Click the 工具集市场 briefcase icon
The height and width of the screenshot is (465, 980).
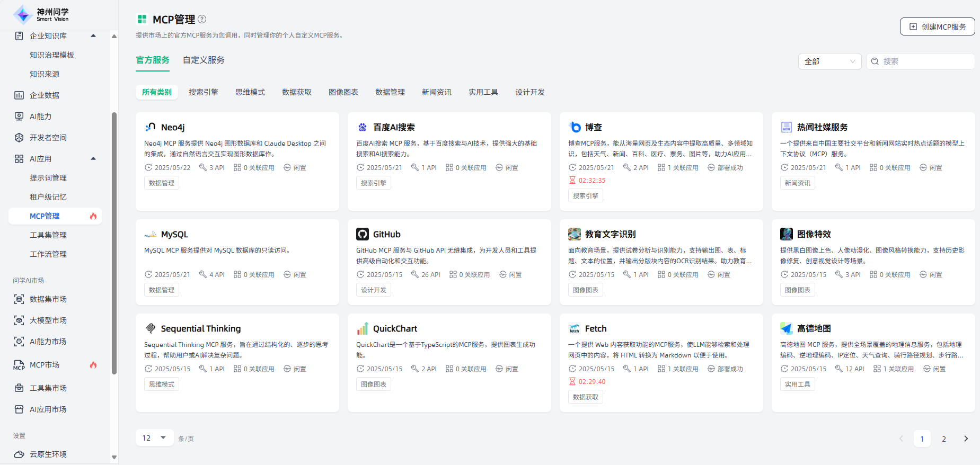click(19, 388)
